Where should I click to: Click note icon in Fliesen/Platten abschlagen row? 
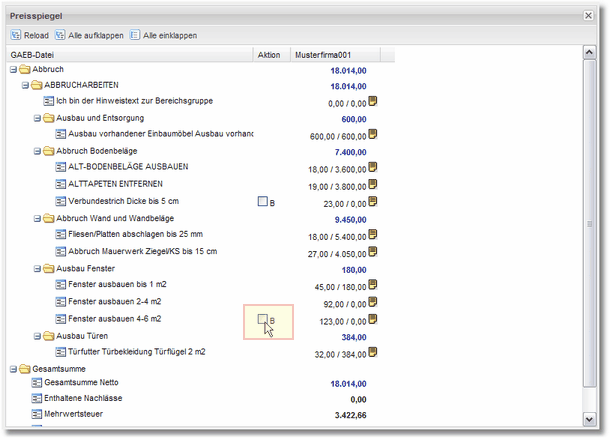(x=373, y=233)
